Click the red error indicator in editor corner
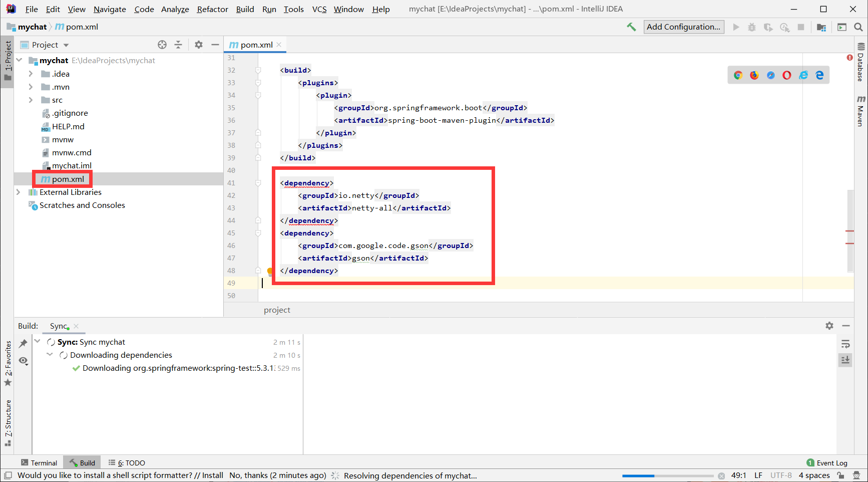 tap(849, 58)
